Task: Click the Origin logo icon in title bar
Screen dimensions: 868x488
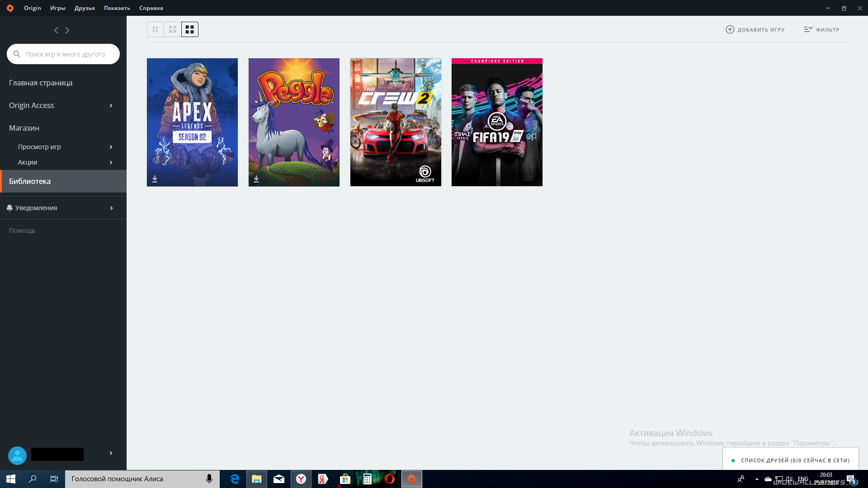Action: pyautogui.click(x=10, y=8)
